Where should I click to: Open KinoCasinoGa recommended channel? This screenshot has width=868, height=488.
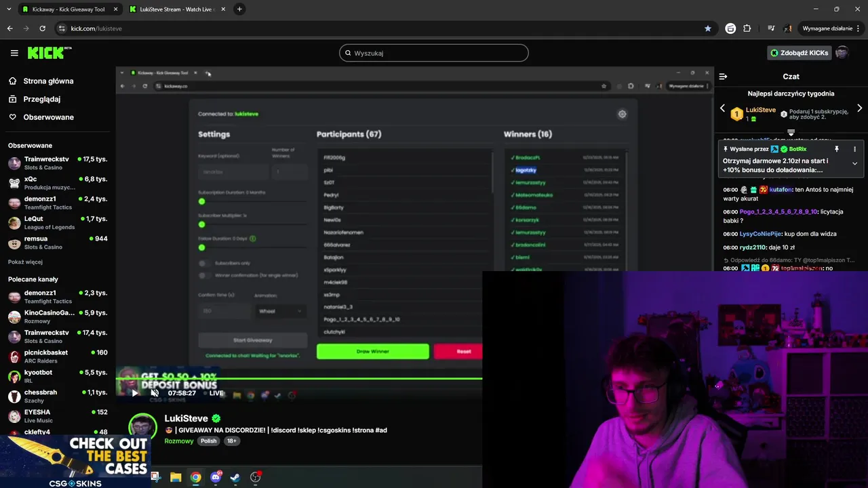pyautogui.click(x=58, y=317)
